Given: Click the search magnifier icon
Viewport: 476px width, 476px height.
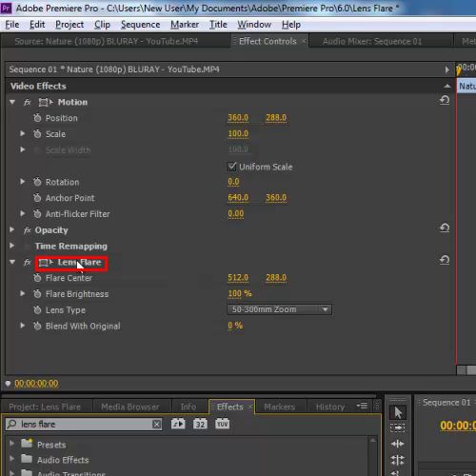Looking at the screenshot, I should tap(12, 424).
